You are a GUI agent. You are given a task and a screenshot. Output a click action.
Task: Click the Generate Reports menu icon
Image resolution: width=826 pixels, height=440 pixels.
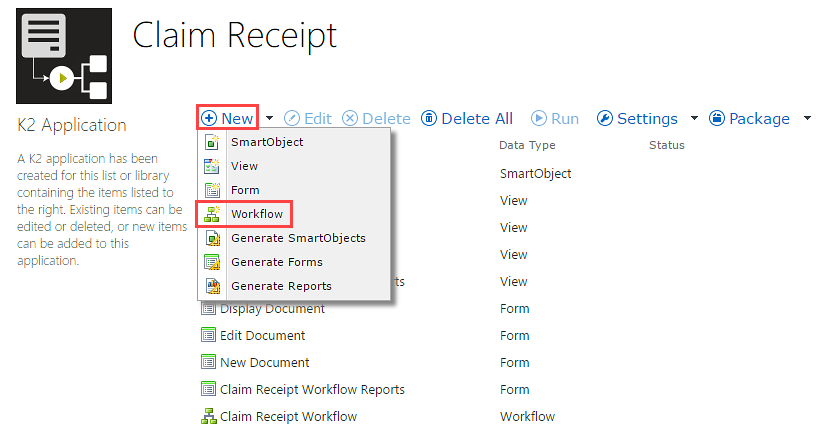click(x=212, y=286)
